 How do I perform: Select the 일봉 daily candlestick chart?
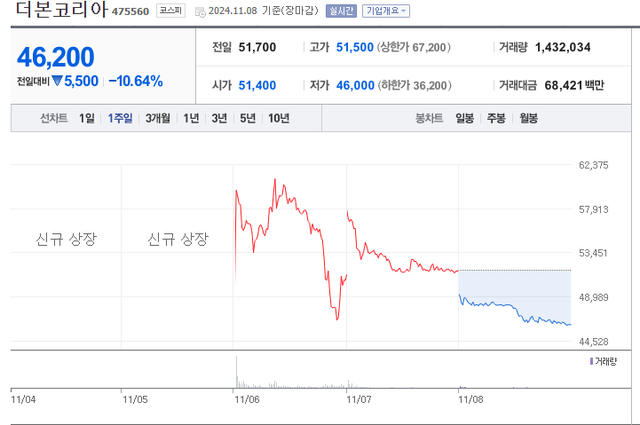click(465, 118)
